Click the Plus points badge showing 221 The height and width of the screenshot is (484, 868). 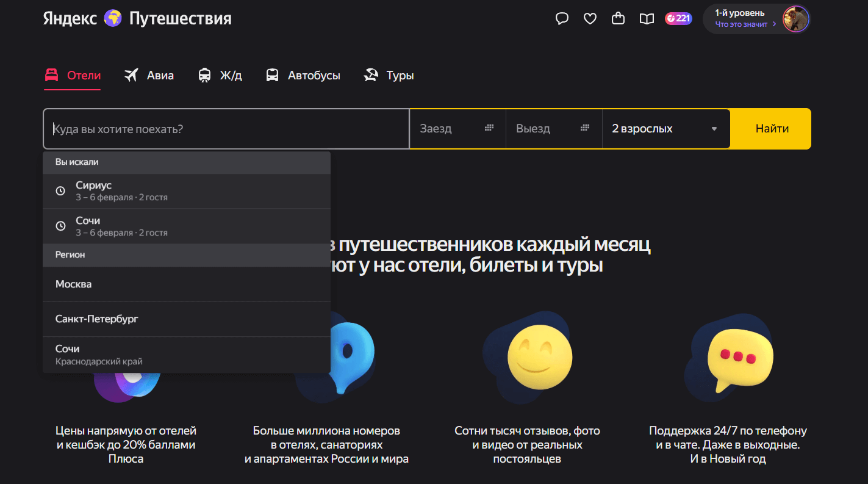(678, 18)
